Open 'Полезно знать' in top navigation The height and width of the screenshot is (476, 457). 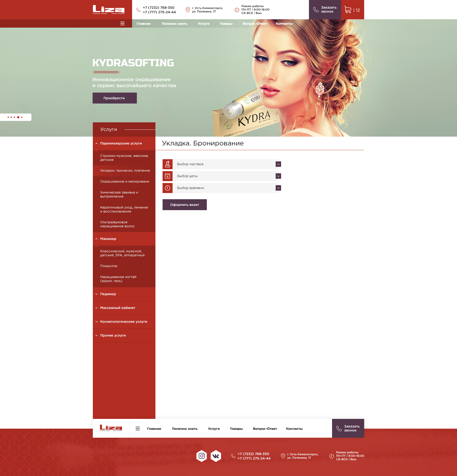pos(174,24)
